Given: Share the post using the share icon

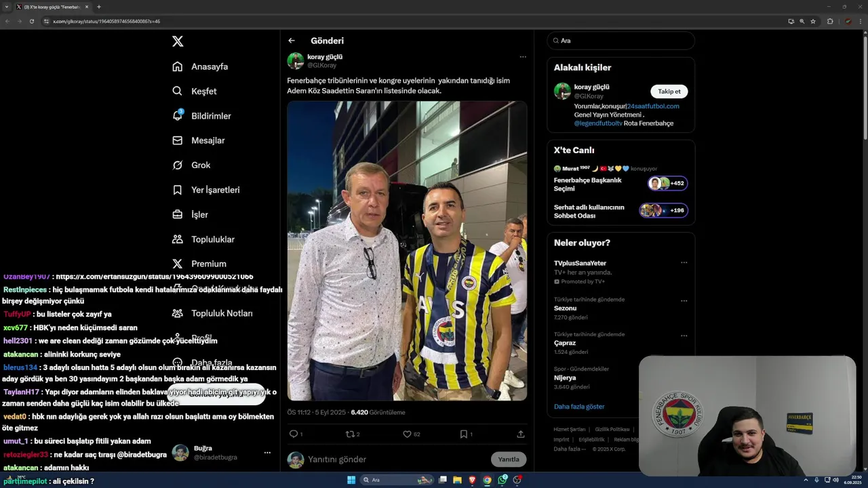Looking at the screenshot, I should pyautogui.click(x=521, y=434).
